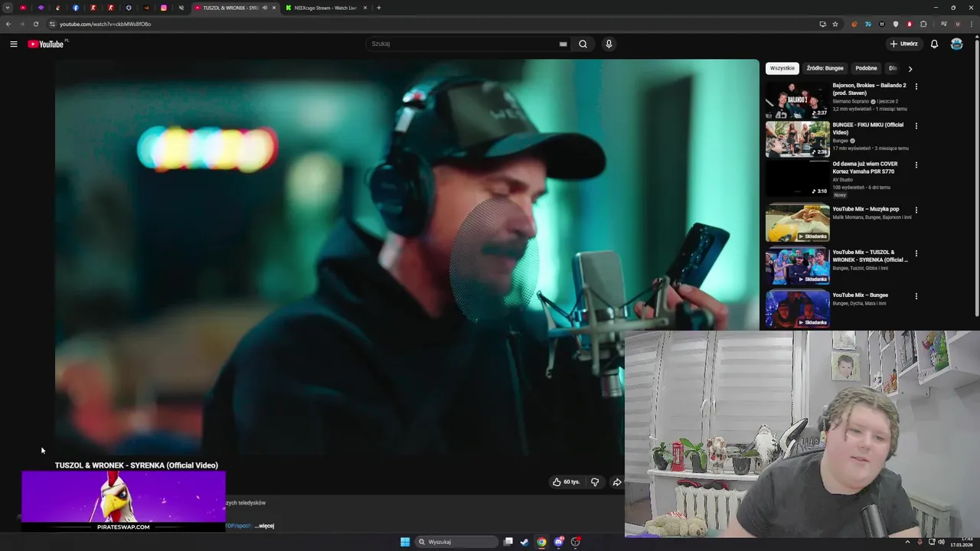980x551 pixels.
Task: Open site information icon in address bar
Action: coord(52,24)
